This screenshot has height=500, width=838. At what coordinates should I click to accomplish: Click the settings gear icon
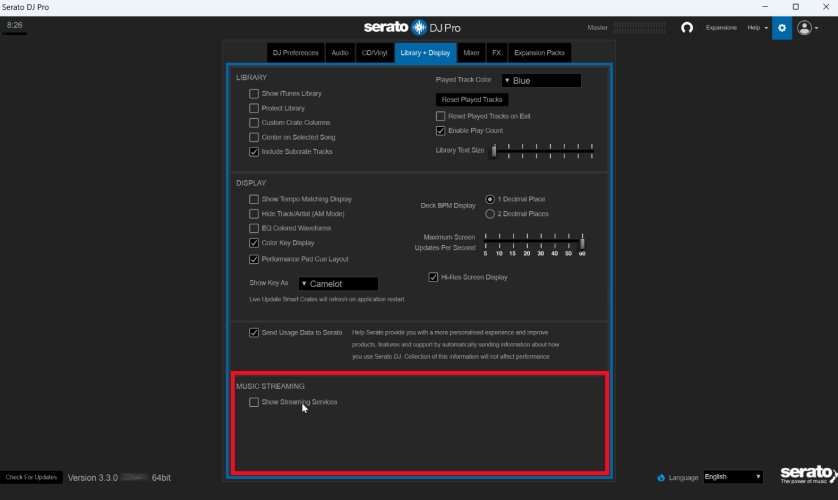coord(782,28)
